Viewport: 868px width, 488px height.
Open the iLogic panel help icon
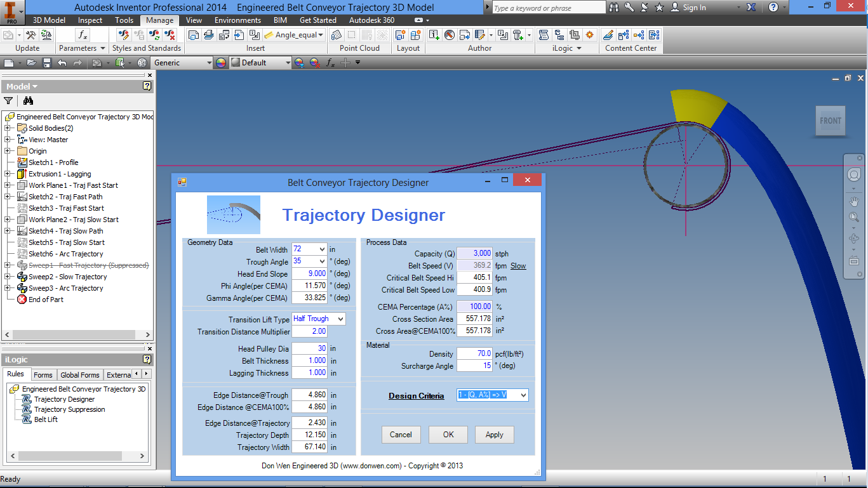tap(147, 360)
